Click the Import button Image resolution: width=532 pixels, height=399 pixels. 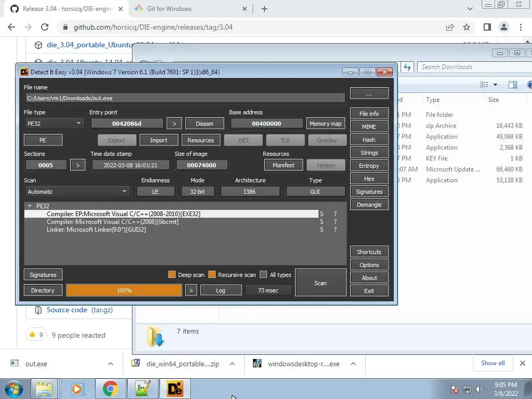pyautogui.click(x=158, y=140)
